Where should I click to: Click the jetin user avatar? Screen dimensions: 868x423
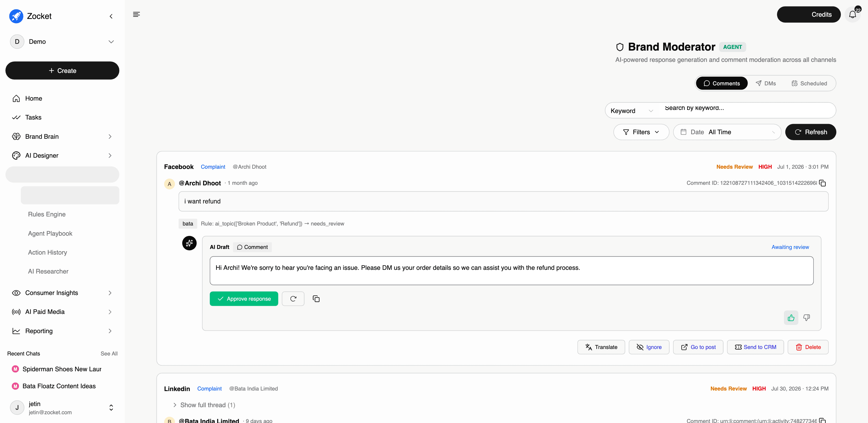point(17,407)
